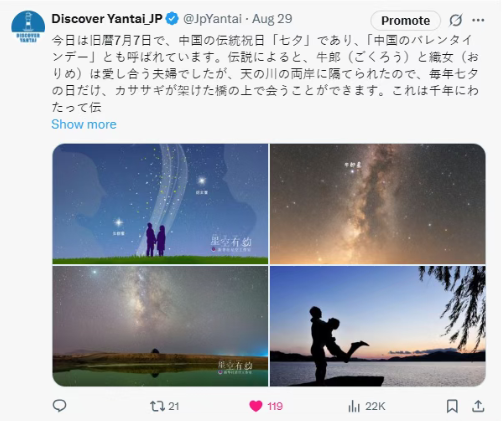Open the @JpYantai handle link
Image resolution: width=503 pixels, height=421 pixels.
[x=212, y=19]
